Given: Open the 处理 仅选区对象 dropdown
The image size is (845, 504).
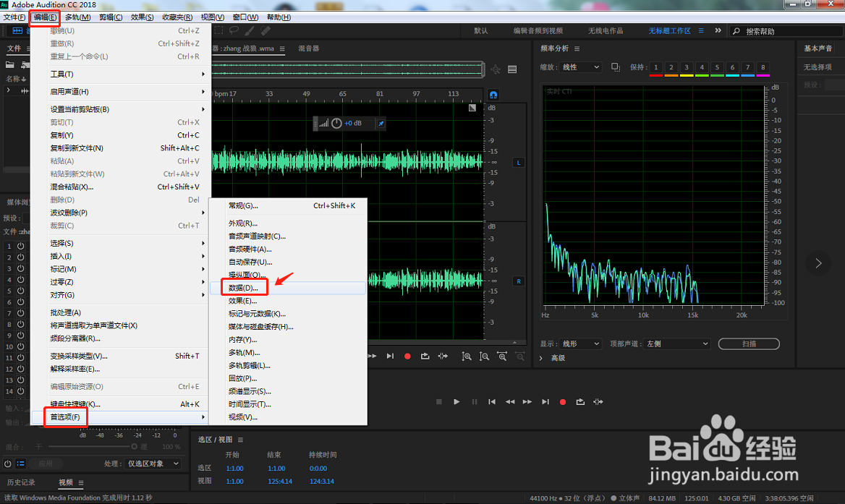Looking at the screenshot, I should [x=153, y=464].
